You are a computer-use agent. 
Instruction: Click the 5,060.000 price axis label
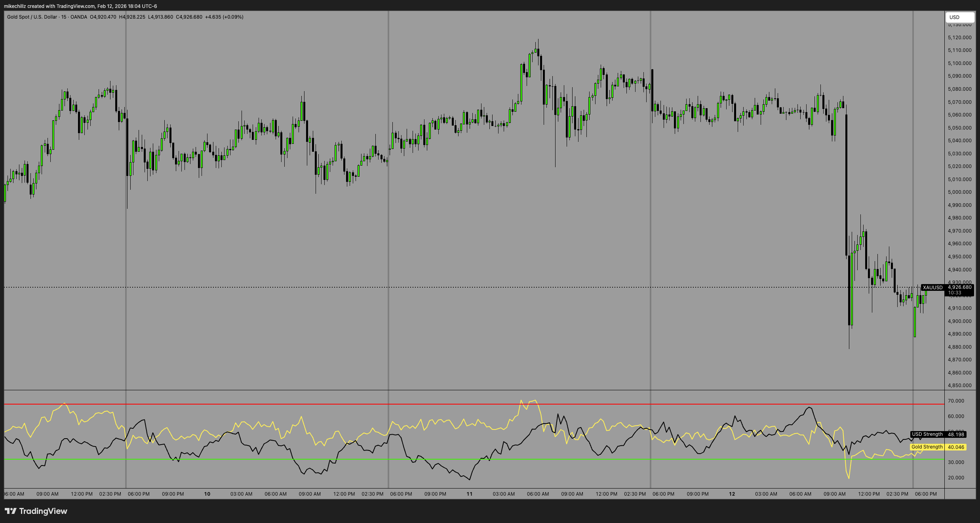(x=959, y=115)
